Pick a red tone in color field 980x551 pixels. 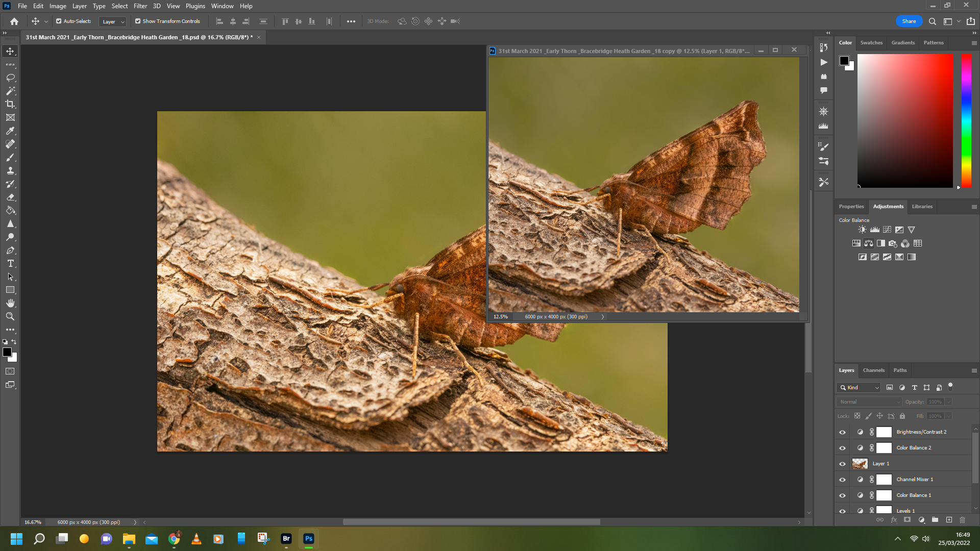point(905,121)
